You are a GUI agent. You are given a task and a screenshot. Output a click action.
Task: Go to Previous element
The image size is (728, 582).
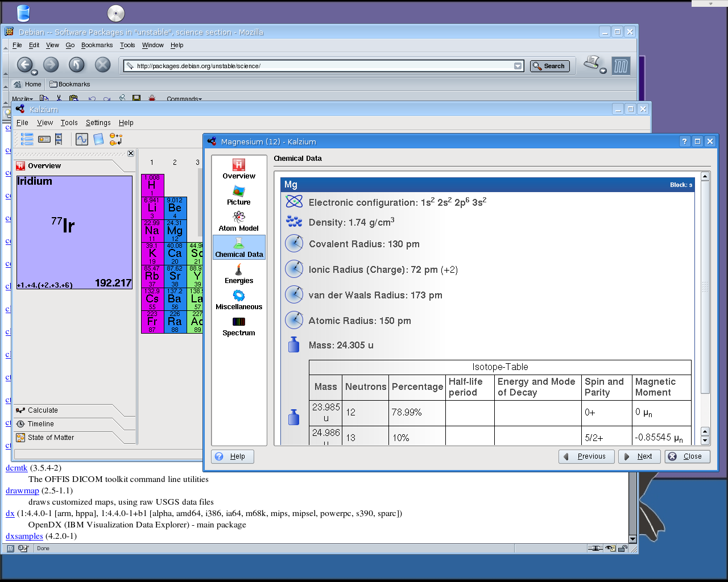coord(586,456)
